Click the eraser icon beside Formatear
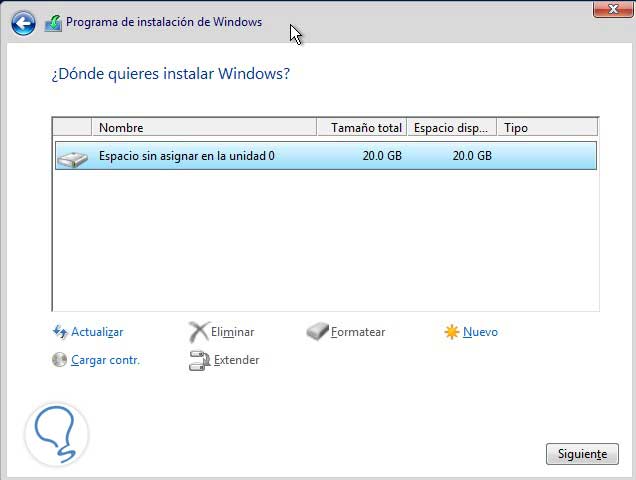Viewport: 636px width, 480px height. click(x=317, y=331)
